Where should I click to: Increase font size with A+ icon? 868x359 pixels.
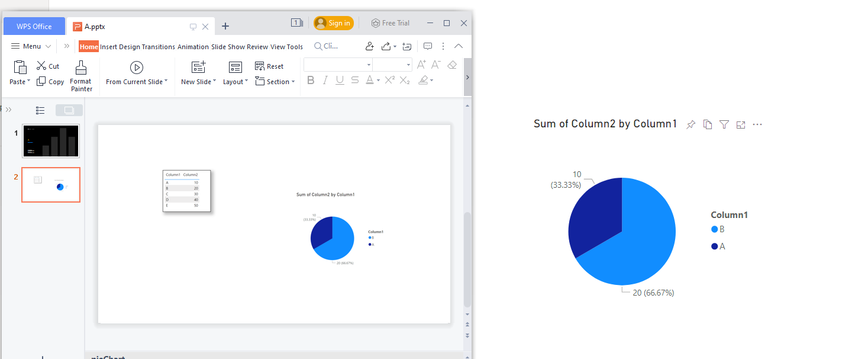(421, 65)
